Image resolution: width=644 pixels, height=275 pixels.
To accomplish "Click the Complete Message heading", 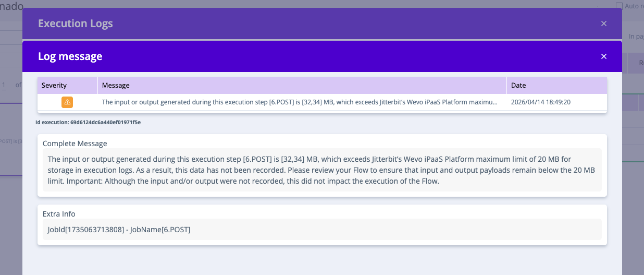I will (x=75, y=143).
